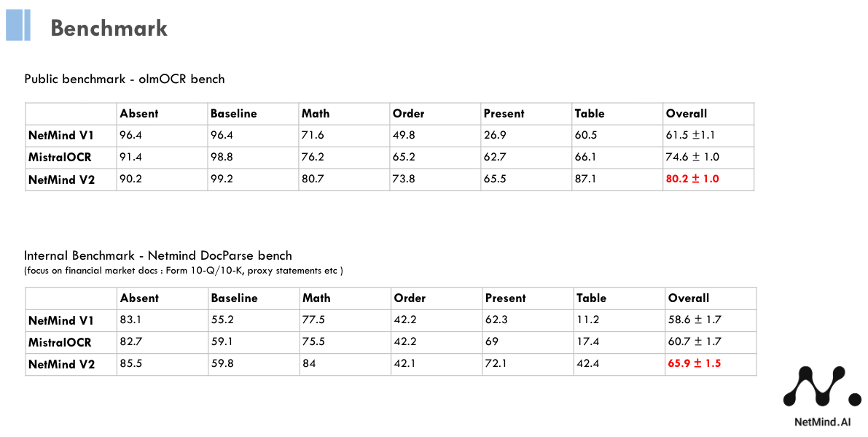This screenshot has height=437, width=868.
Task: Select the MistralOCR row label in internal table
Action: [x=60, y=342]
